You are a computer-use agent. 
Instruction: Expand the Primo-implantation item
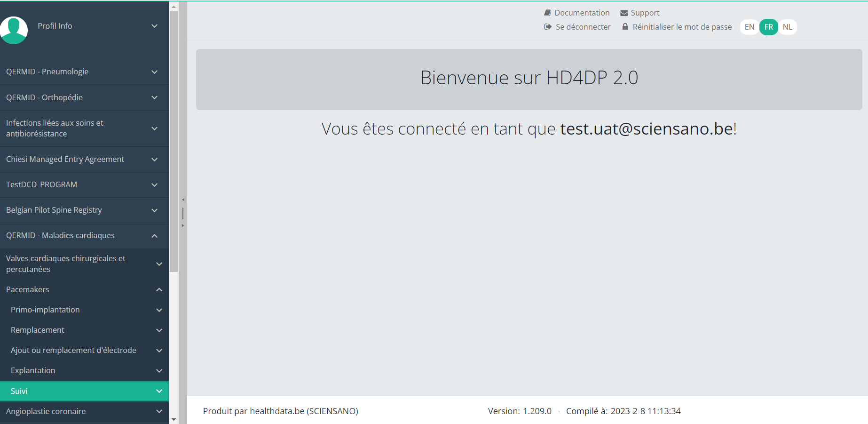pos(85,310)
